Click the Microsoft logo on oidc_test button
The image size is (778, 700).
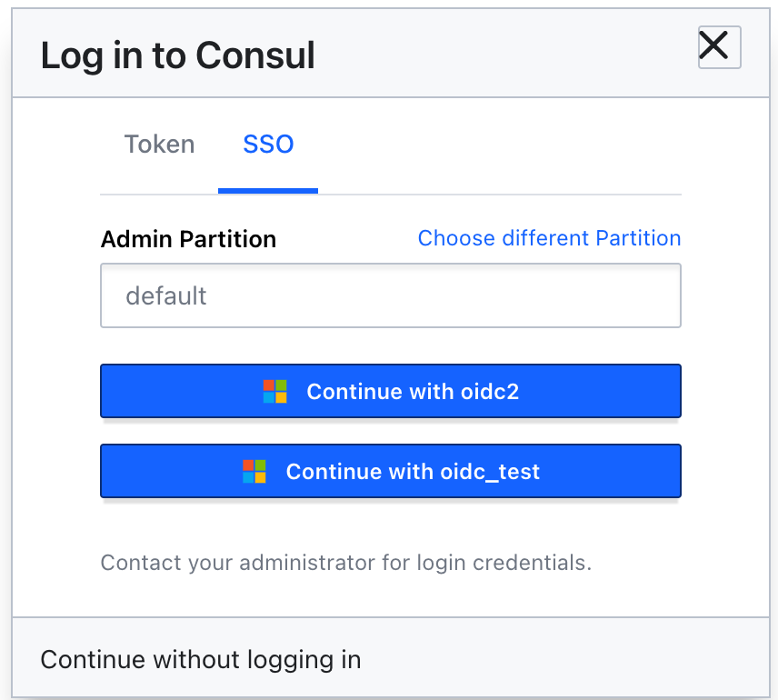[254, 471]
